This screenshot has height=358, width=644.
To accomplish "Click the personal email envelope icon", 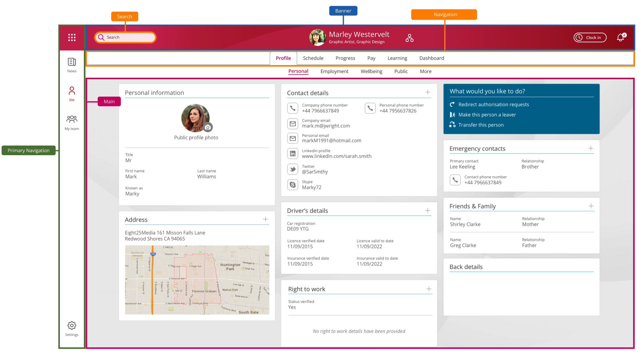I will pyautogui.click(x=293, y=138).
